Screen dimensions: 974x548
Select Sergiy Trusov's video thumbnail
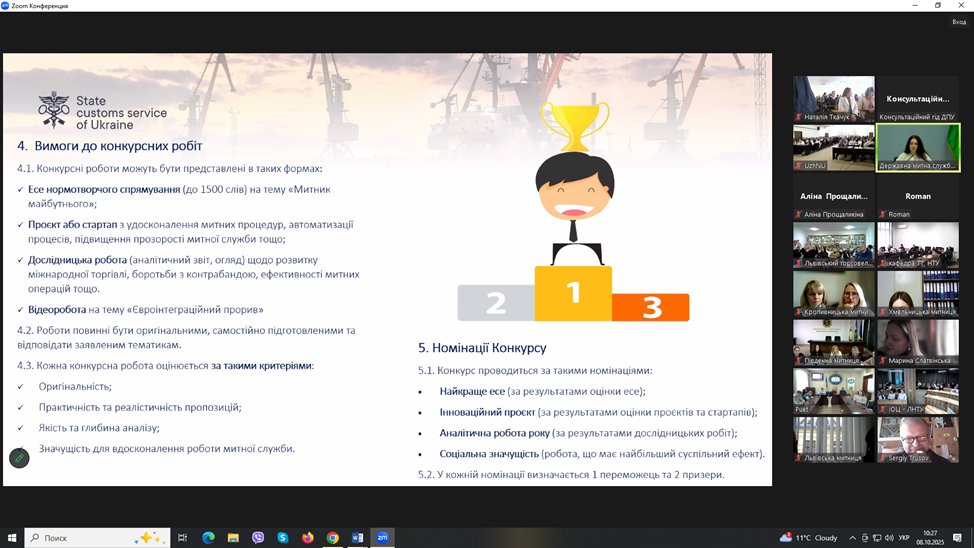click(x=918, y=439)
